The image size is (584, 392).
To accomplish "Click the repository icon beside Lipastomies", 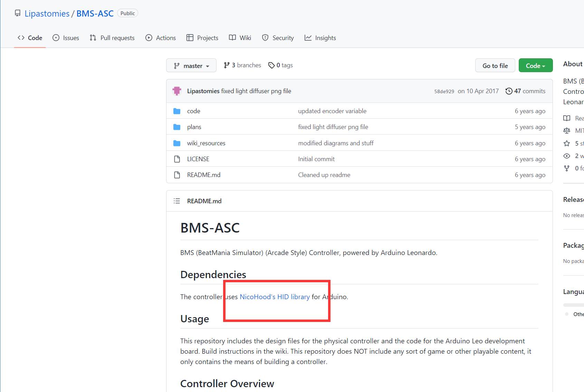I will point(18,13).
